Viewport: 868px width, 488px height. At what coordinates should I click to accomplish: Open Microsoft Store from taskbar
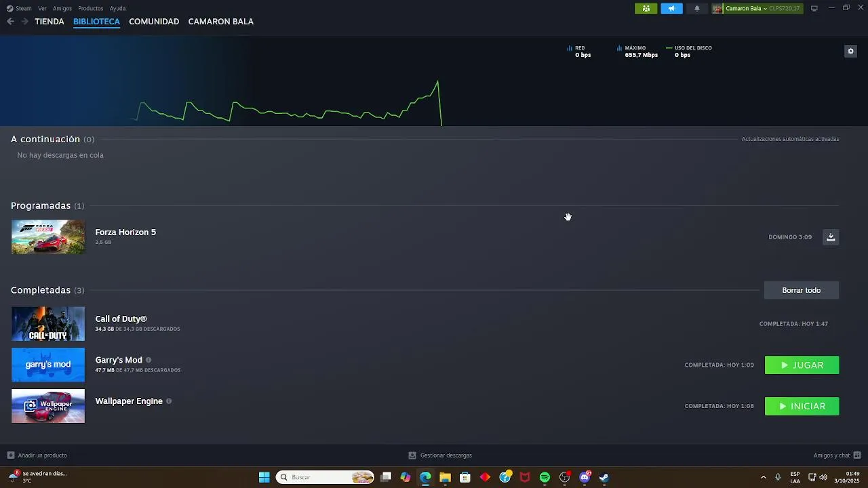pos(465,477)
